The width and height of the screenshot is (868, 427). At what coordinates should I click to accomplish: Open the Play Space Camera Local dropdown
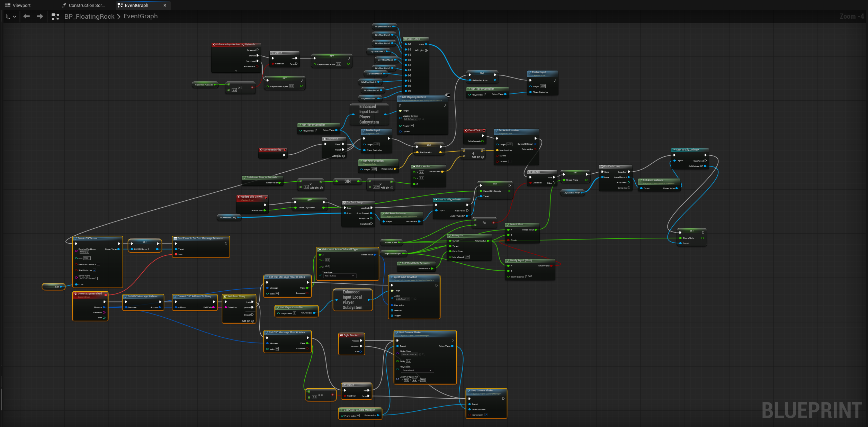pyautogui.click(x=418, y=370)
